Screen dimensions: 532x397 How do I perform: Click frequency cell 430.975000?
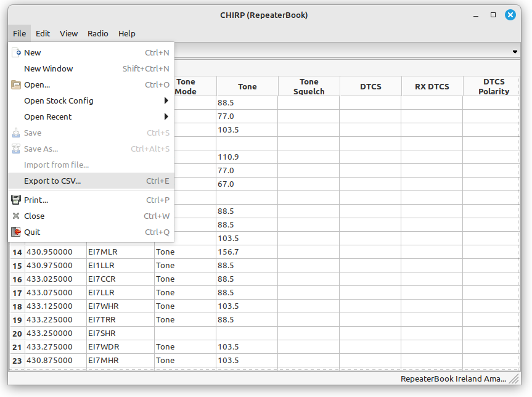[55, 266]
